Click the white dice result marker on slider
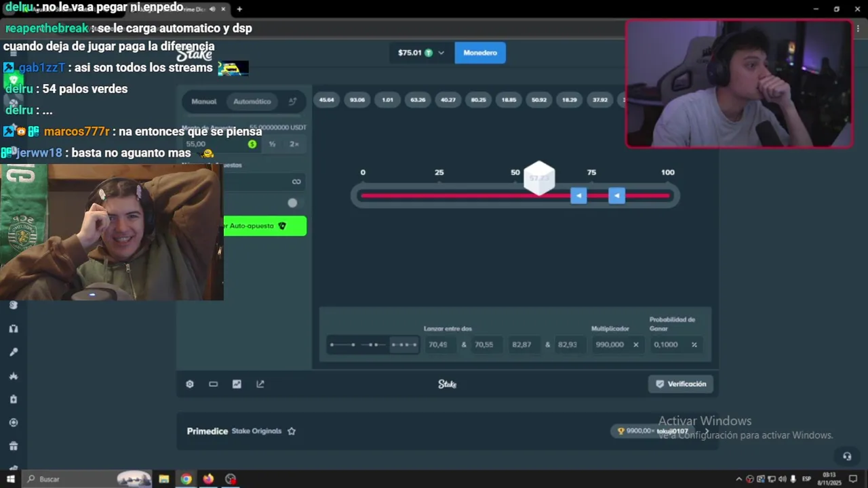The height and width of the screenshot is (488, 868). (540, 178)
